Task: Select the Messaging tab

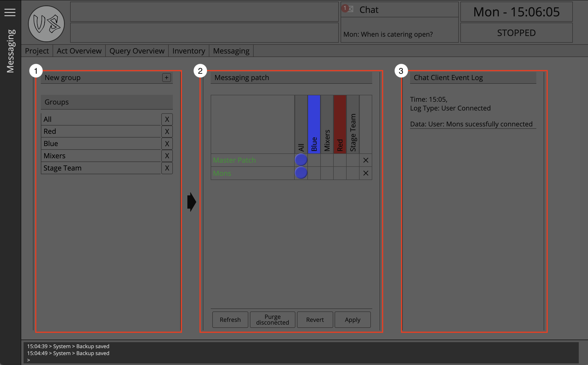Action: pos(231,51)
